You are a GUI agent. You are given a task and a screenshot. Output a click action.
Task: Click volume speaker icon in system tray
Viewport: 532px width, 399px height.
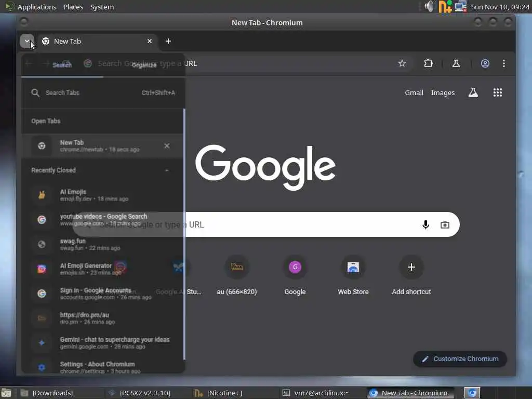(x=429, y=6)
